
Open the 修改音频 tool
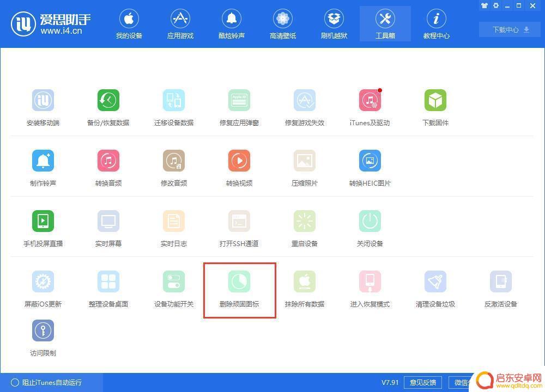174,168
